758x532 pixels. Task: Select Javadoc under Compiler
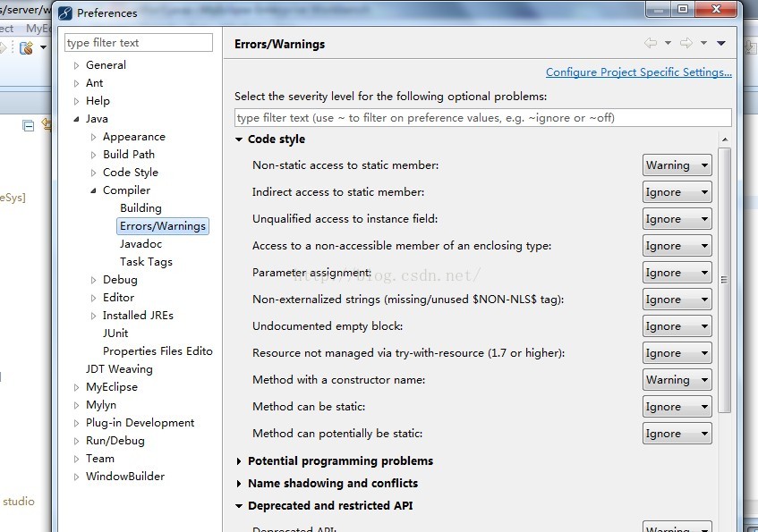(141, 244)
